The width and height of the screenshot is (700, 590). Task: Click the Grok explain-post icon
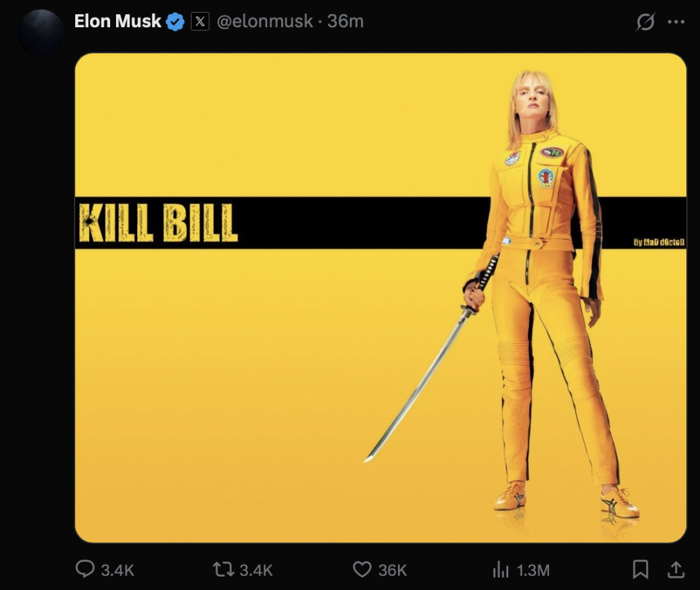[646, 22]
